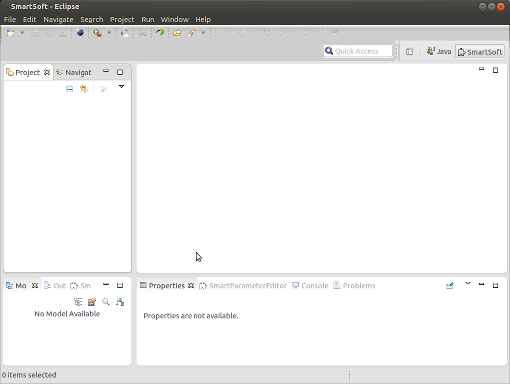The width and height of the screenshot is (510, 384).
Task: Switch to the Java perspective
Action: point(439,51)
